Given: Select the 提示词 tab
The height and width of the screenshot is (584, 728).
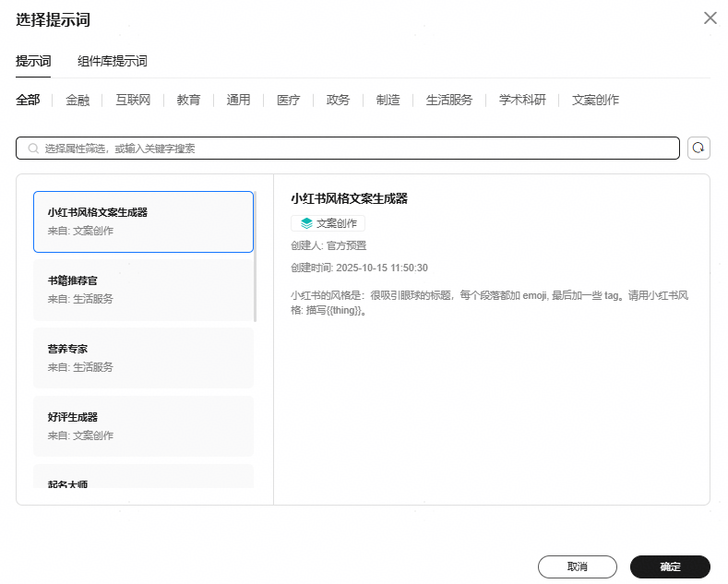Looking at the screenshot, I should 33,62.
